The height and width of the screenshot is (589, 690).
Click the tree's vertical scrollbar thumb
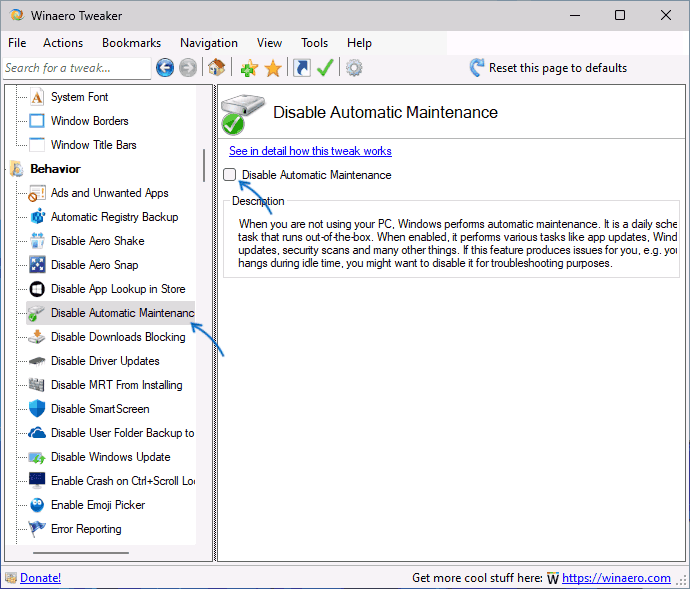(204, 165)
